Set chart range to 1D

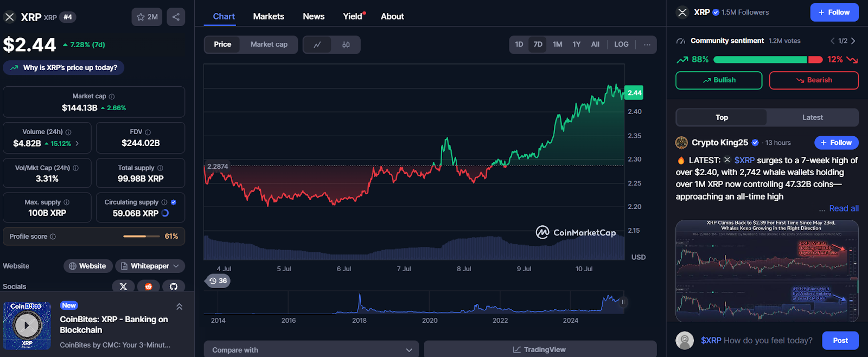coord(519,44)
